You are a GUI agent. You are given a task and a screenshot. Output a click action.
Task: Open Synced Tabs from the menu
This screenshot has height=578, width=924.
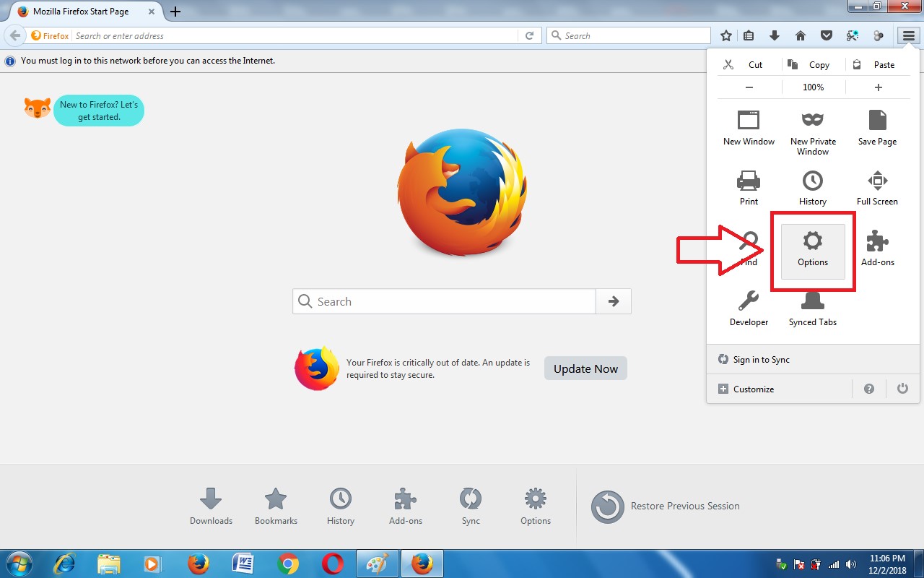[x=813, y=303]
